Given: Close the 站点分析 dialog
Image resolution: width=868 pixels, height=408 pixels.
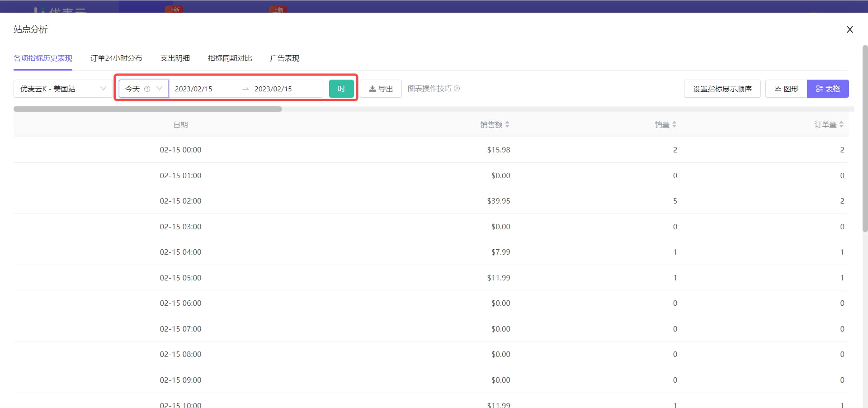Looking at the screenshot, I should pos(850,29).
